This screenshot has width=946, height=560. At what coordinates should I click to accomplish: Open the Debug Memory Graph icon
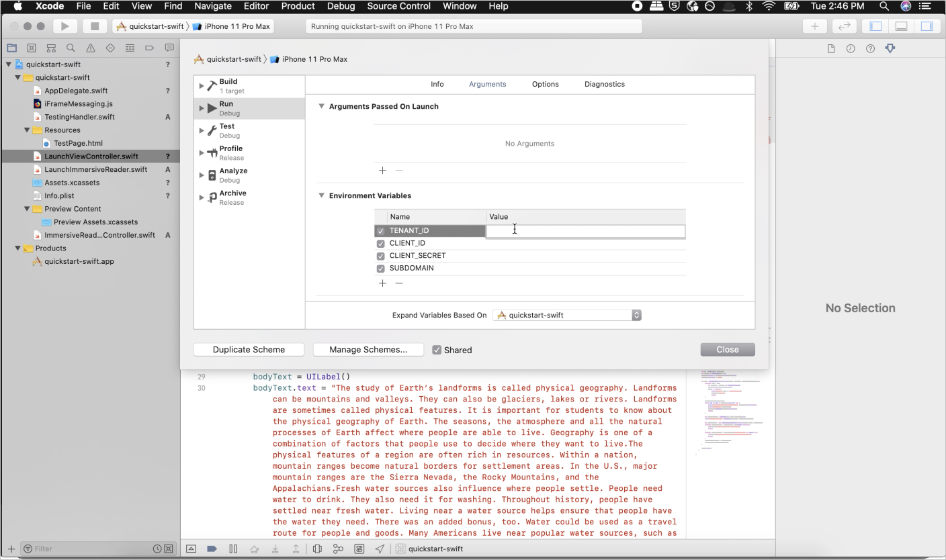click(338, 549)
